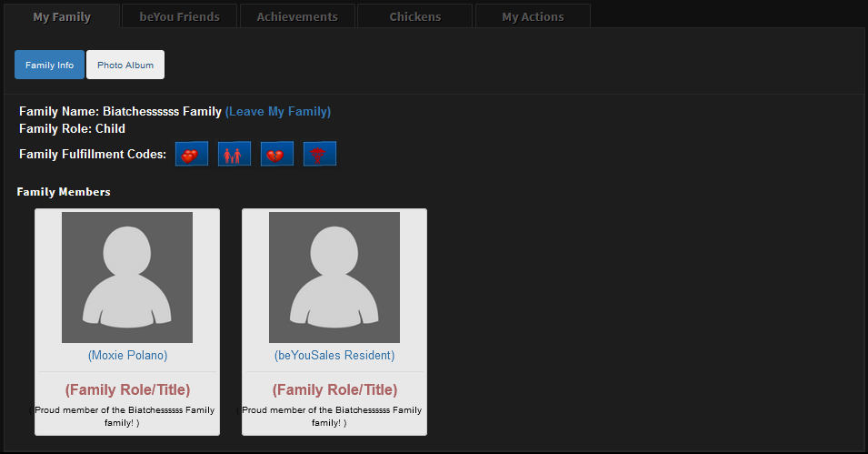The image size is (868, 454).
Task: Switch to the My Family tab
Action: coord(62,16)
